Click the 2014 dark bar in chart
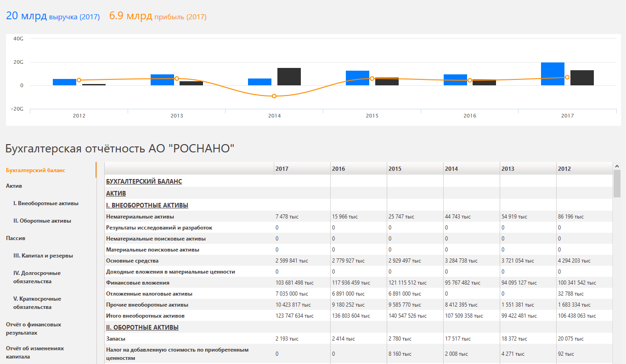Viewport: 626px width, 364px height. point(289,77)
